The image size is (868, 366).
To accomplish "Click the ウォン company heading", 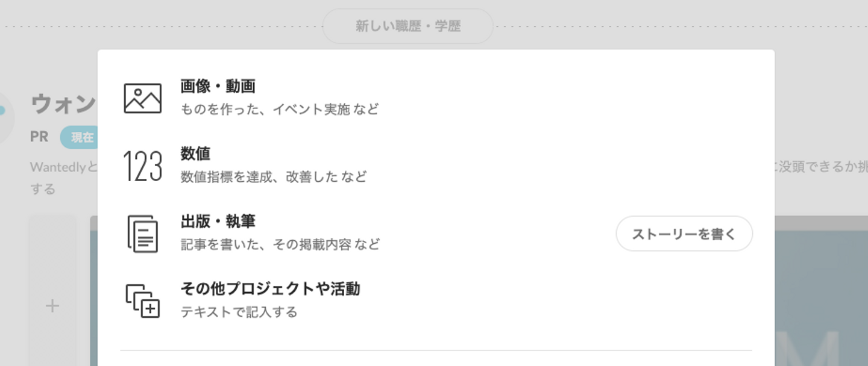I will (63, 104).
